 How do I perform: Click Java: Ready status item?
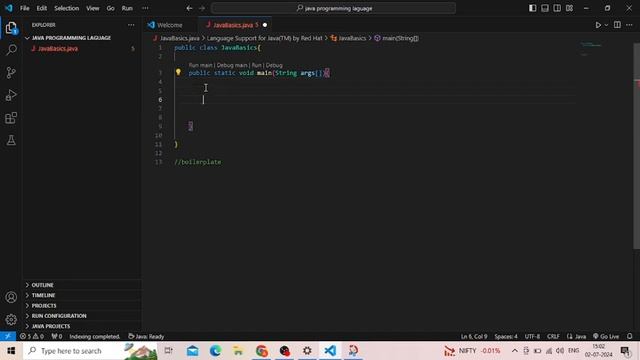[x=146, y=336]
